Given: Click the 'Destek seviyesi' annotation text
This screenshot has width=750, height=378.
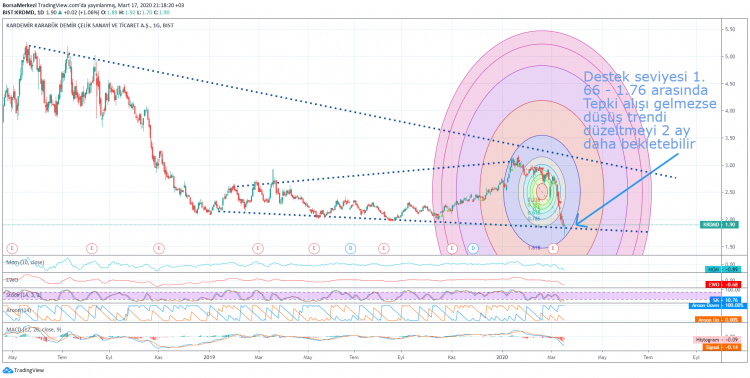Looking at the screenshot, I should click(x=649, y=111).
